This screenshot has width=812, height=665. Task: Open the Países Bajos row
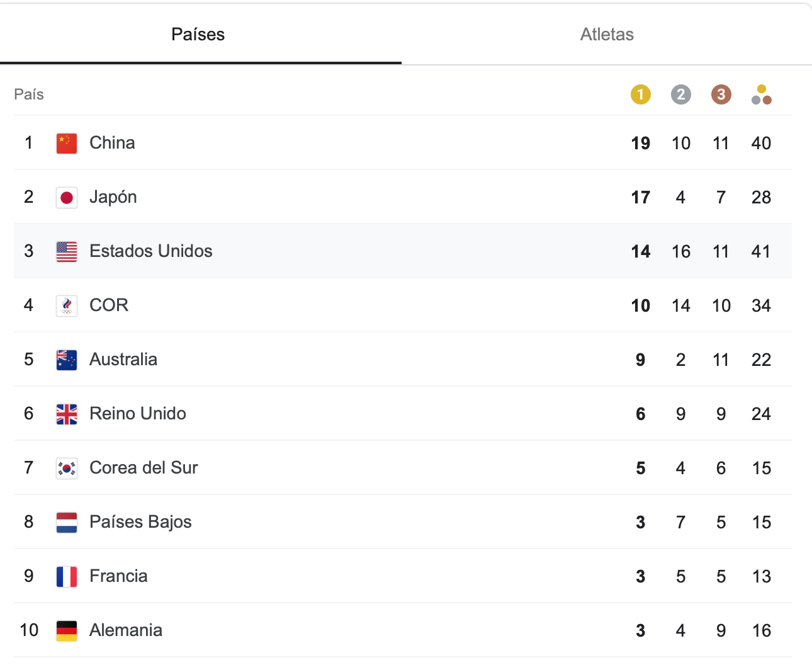[x=403, y=522]
